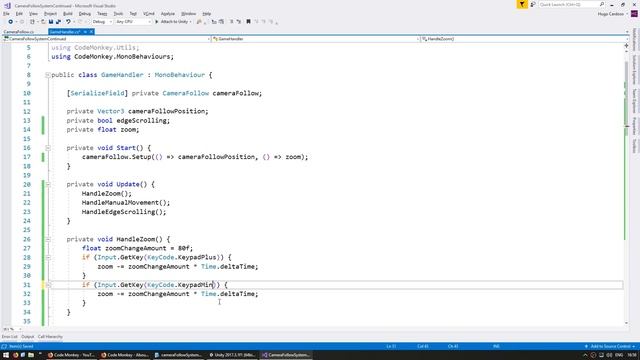Collapse the if block at line 31
The height and width of the screenshot is (360, 640).
click(x=48, y=285)
